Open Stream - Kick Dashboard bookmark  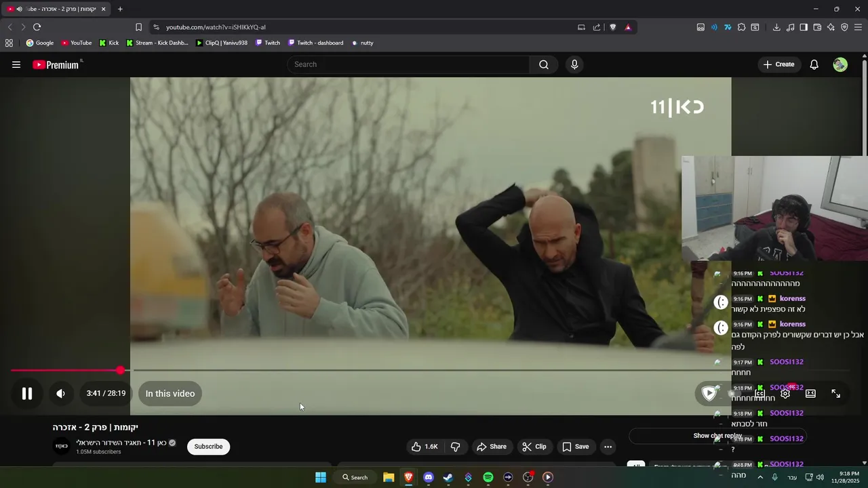tap(157, 43)
